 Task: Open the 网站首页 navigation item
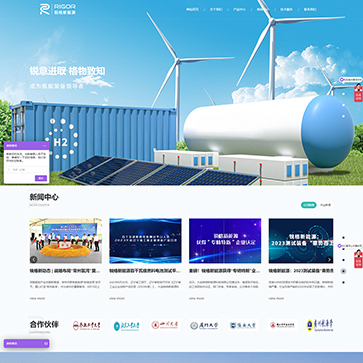click(x=192, y=9)
